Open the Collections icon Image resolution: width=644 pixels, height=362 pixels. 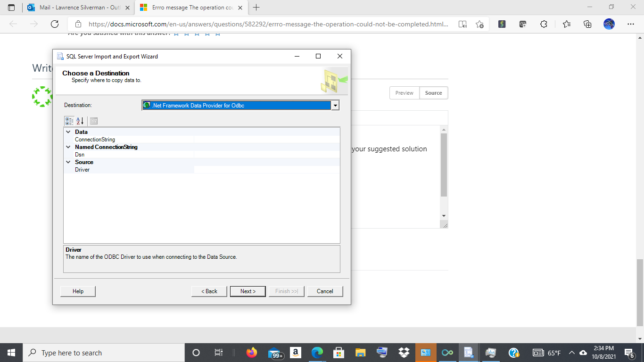pos(587,24)
